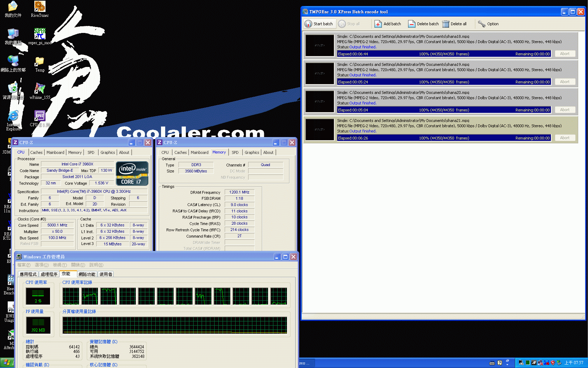This screenshot has height=368, width=588.
Task: Switch to 處理程序 tab in Task Manager
Action: click(x=49, y=274)
